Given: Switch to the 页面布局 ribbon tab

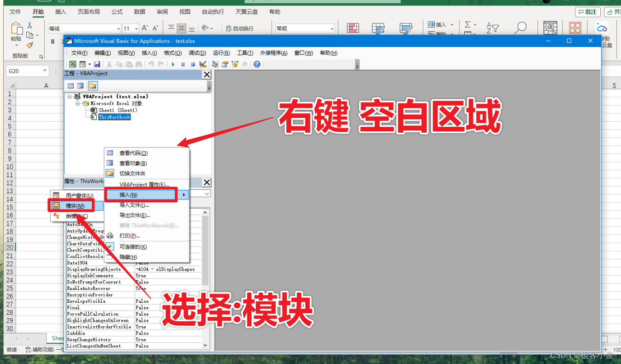Looking at the screenshot, I should tap(89, 12).
